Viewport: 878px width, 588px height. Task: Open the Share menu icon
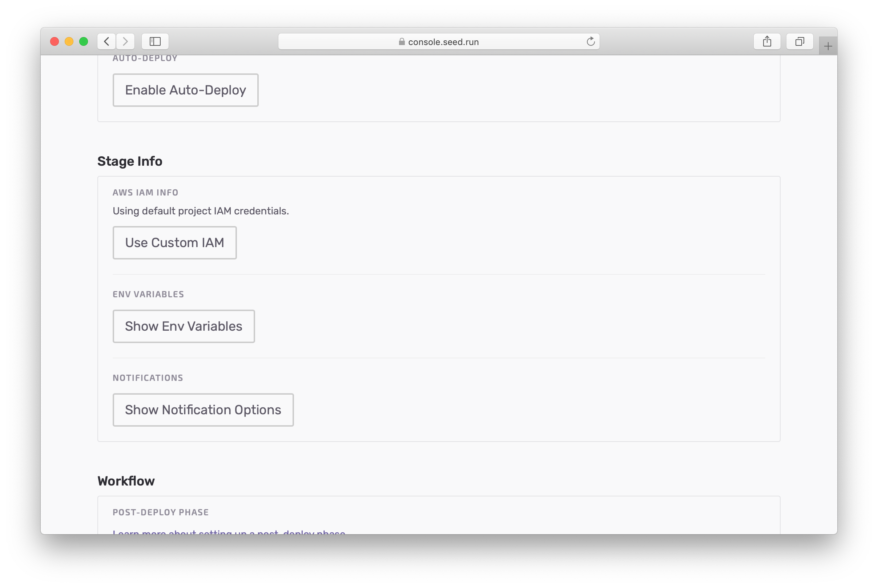click(x=767, y=41)
